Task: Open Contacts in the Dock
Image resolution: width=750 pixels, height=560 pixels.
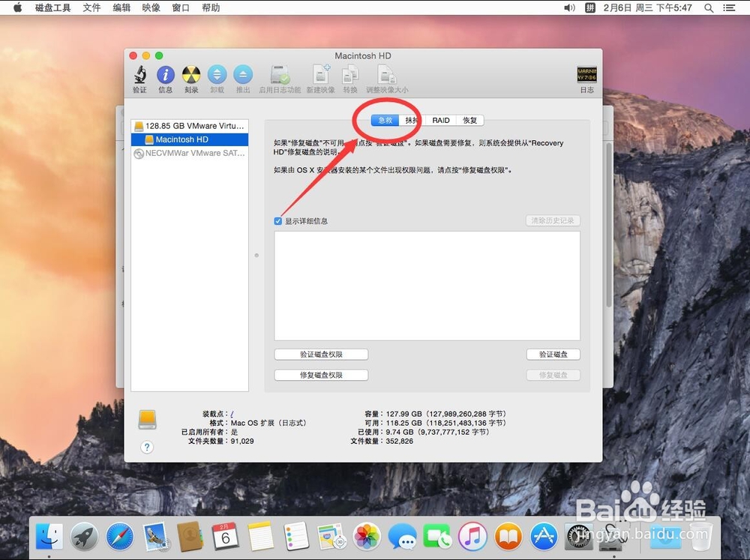Action: click(x=190, y=536)
